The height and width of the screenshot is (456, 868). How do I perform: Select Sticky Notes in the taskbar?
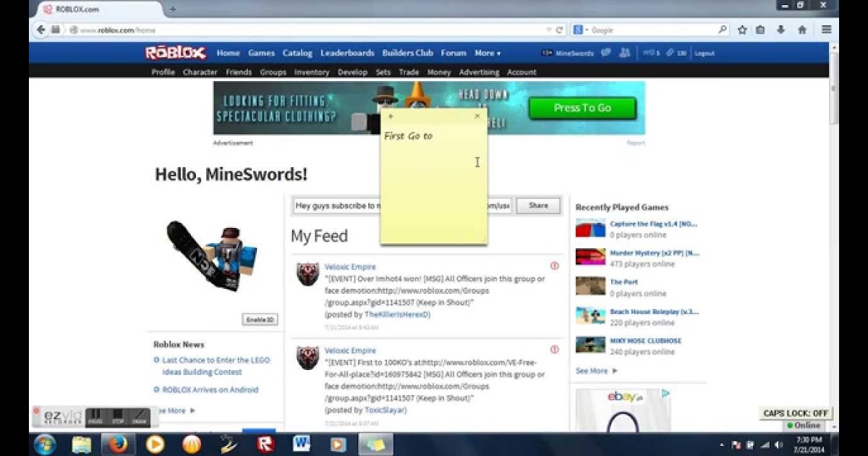[x=375, y=444]
